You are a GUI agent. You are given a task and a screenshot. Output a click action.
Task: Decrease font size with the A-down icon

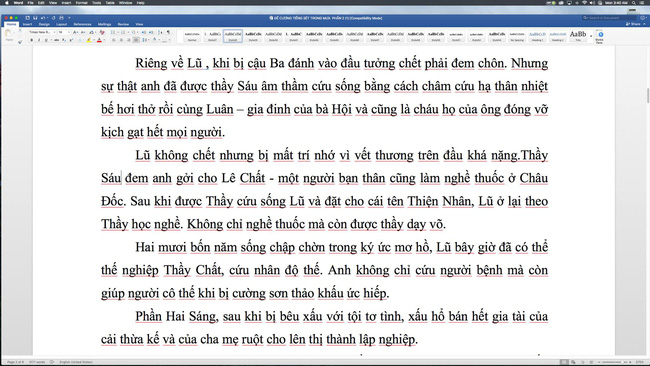pos(83,32)
